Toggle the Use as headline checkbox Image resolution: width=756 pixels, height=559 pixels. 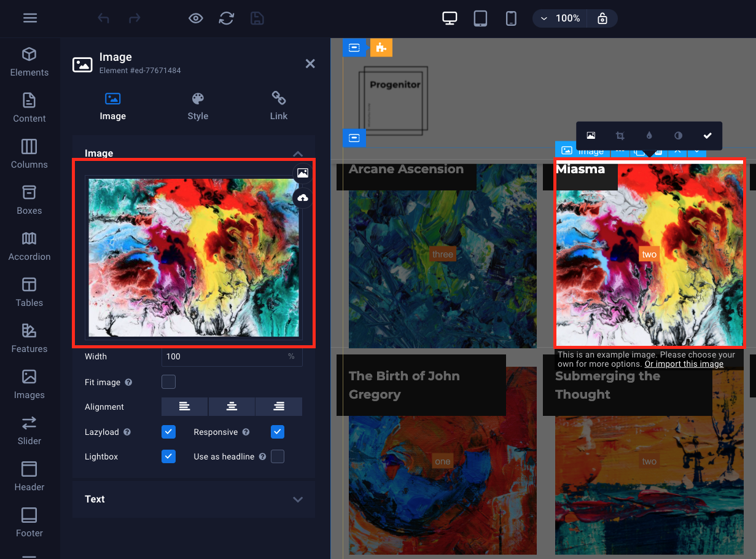pos(278,456)
